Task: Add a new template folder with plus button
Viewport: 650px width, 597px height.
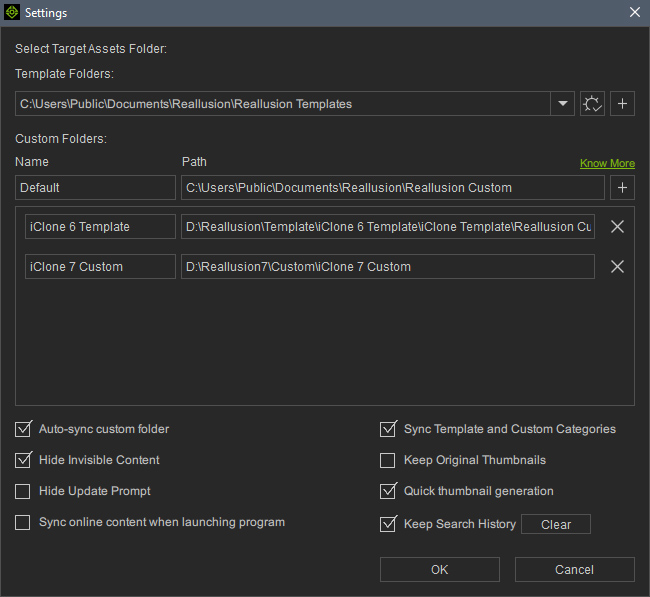Action: 622,104
